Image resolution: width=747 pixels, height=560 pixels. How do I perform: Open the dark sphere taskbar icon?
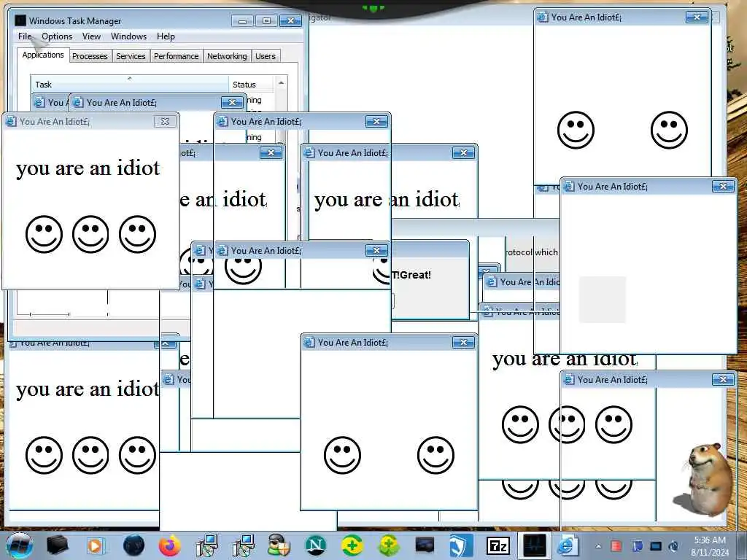pos(133,545)
